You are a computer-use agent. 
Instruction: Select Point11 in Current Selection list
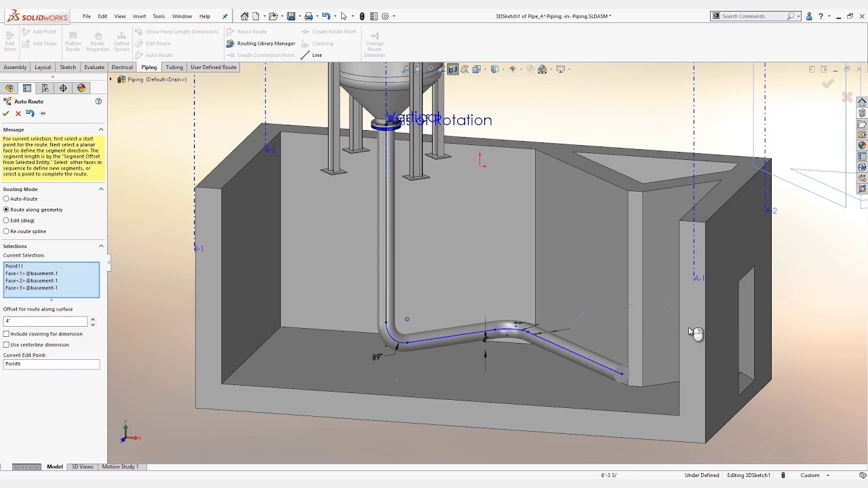[14, 266]
